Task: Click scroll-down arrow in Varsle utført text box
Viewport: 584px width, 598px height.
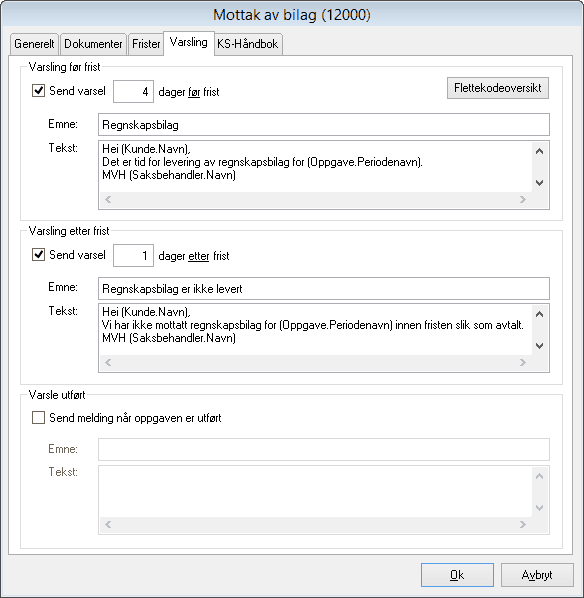Action: pos(539,508)
